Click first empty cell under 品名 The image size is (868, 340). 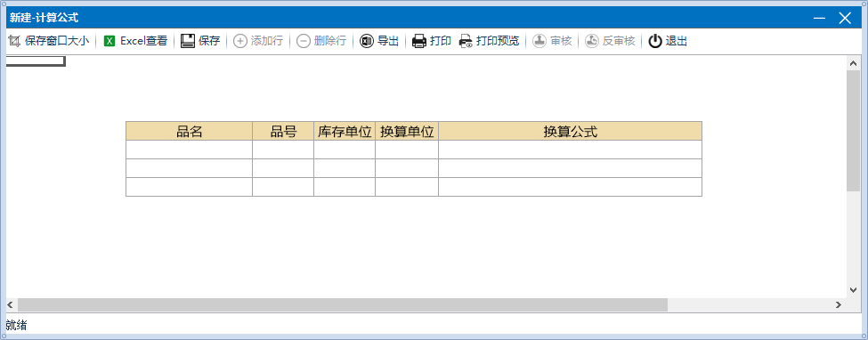[190, 150]
